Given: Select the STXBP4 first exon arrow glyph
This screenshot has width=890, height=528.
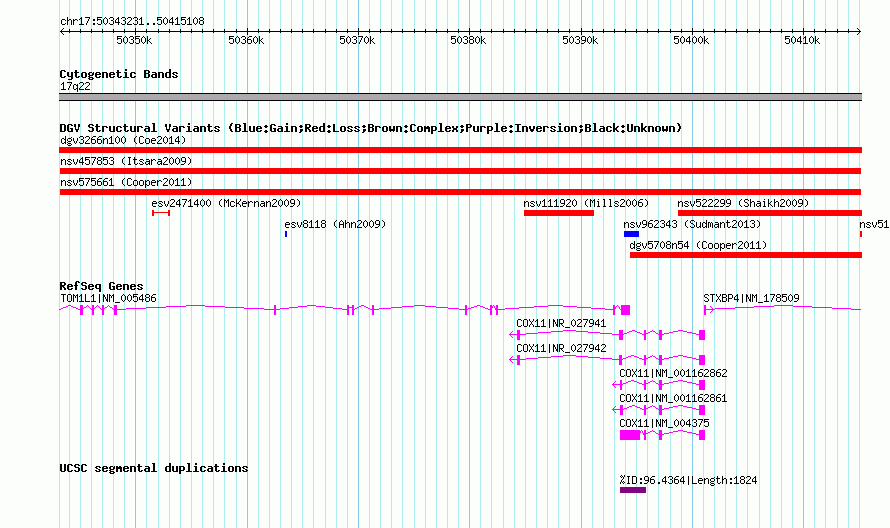Looking at the screenshot, I should (x=708, y=309).
